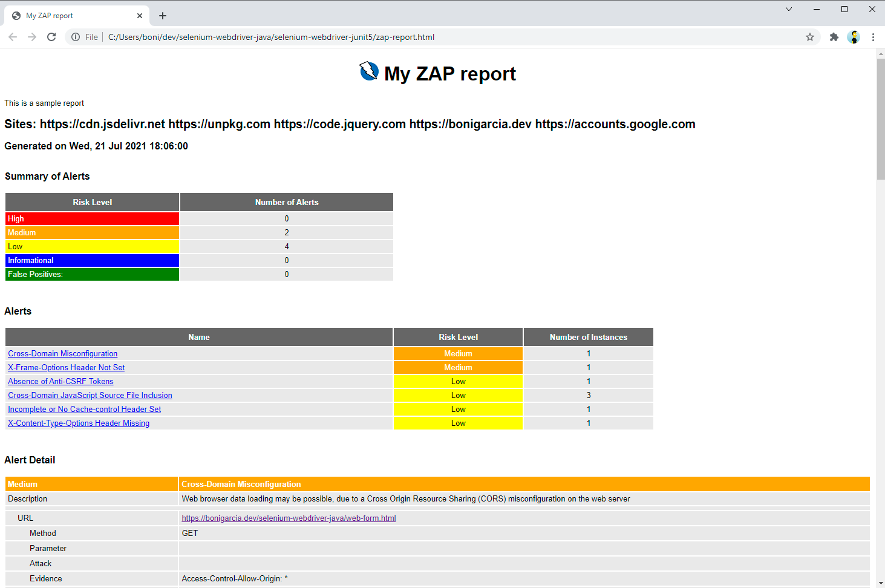Image resolution: width=885 pixels, height=588 pixels.
Task: Click the browser back arrow
Action: pos(13,37)
